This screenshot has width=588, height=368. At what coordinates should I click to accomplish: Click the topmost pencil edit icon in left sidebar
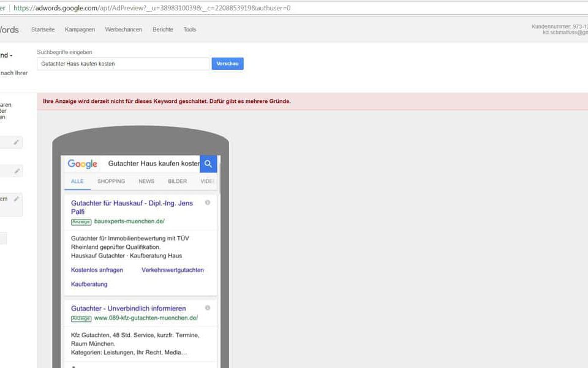16,142
